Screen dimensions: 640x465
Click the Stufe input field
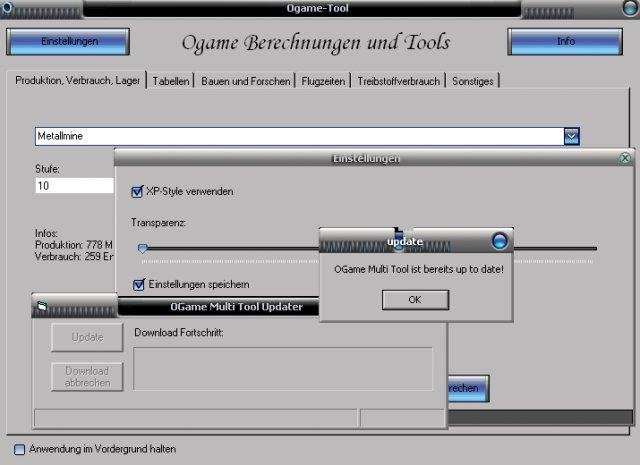click(x=75, y=186)
